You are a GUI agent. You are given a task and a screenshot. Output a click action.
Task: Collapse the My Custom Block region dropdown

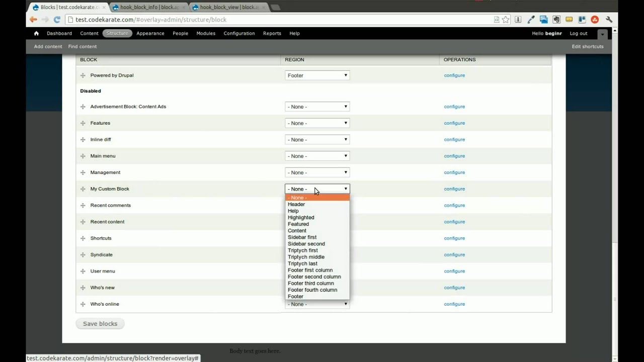pos(317,189)
